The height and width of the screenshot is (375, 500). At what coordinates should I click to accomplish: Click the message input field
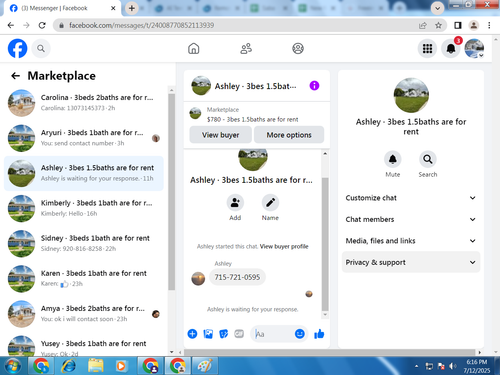pyautogui.click(x=273, y=334)
